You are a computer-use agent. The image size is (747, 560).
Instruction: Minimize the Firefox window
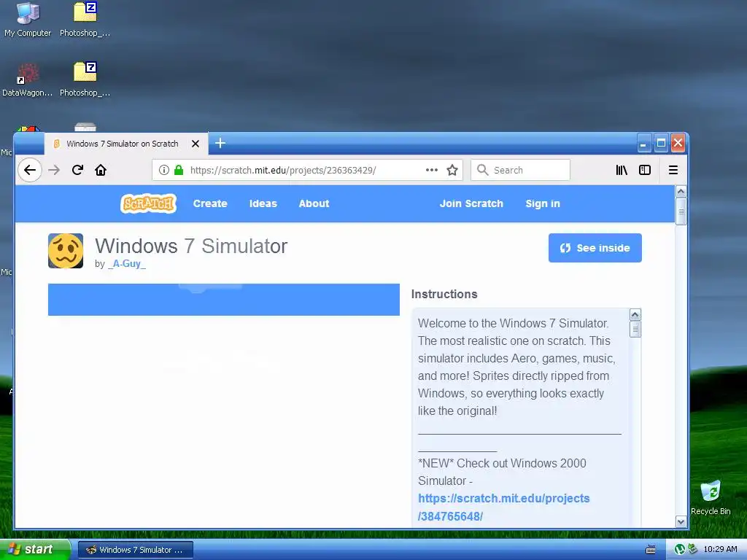click(643, 143)
